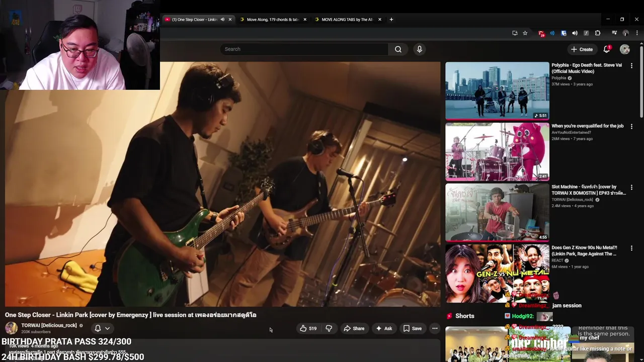Toggle TORWAI channel notification bell dropdown
644x362 pixels.
(102, 328)
